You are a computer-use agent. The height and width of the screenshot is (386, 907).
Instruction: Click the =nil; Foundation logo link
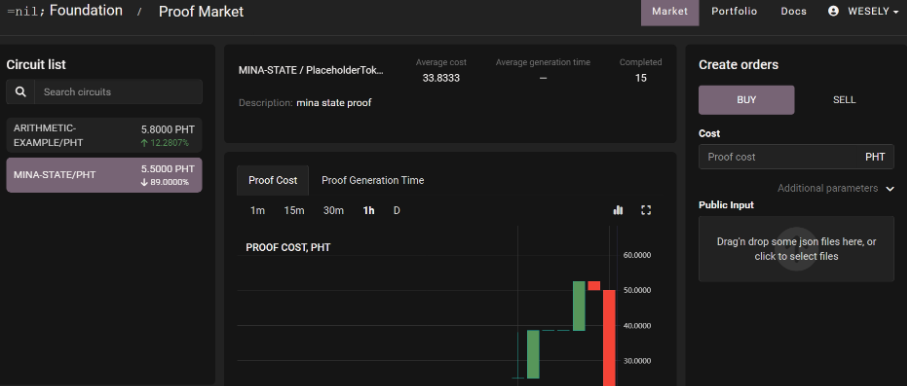point(65,11)
